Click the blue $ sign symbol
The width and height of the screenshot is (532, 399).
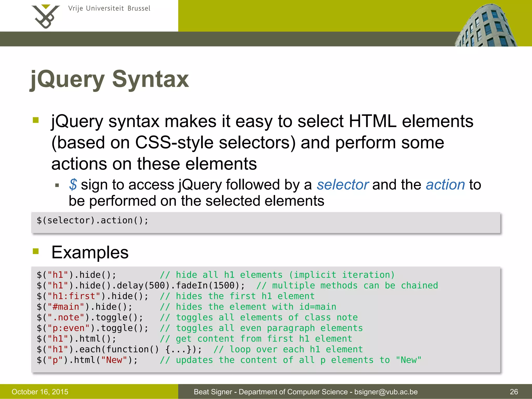pyautogui.click(x=73, y=185)
